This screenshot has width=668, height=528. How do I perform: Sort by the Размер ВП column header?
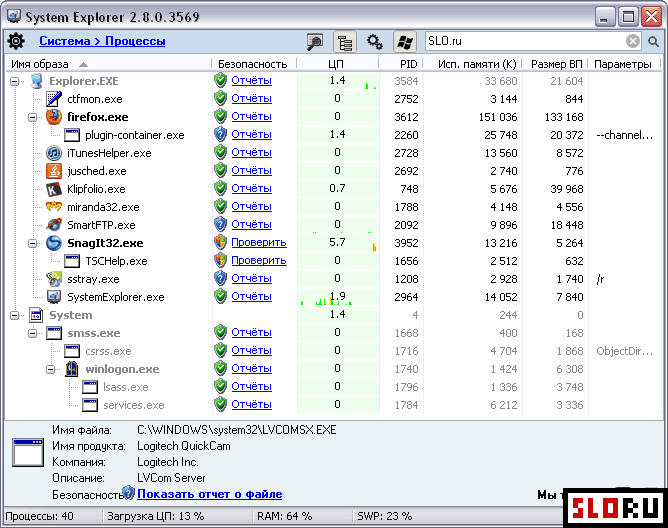555,64
